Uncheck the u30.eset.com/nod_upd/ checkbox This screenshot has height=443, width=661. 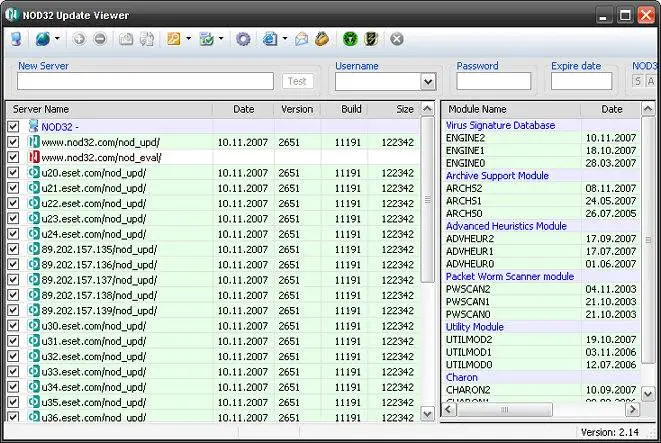coord(13,326)
